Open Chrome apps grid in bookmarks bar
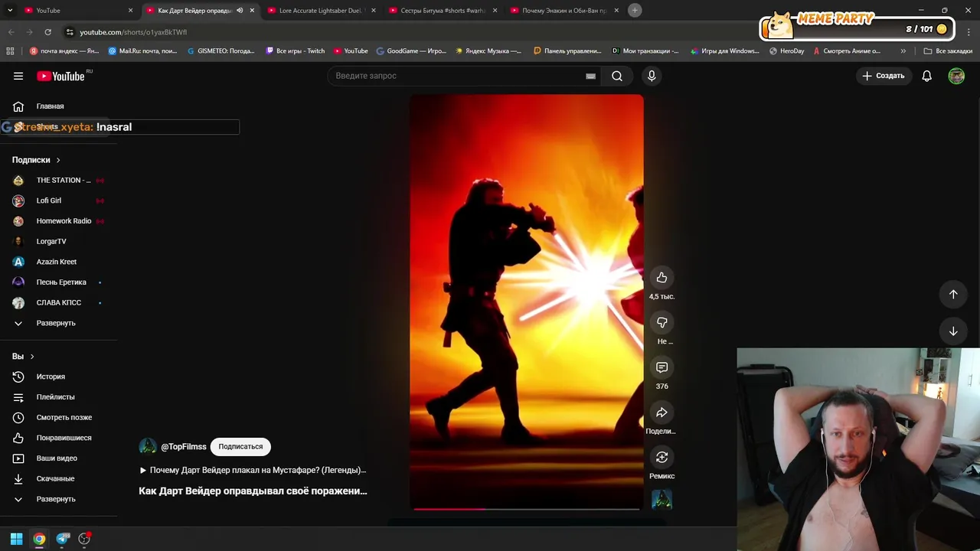Image resolution: width=980 pixels, height=551 pixels. tap(10, 51)
